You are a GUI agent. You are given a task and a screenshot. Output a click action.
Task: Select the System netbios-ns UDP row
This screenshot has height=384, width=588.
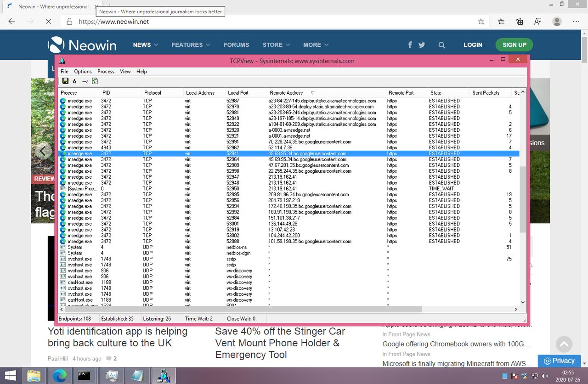[x=289, y=247]
